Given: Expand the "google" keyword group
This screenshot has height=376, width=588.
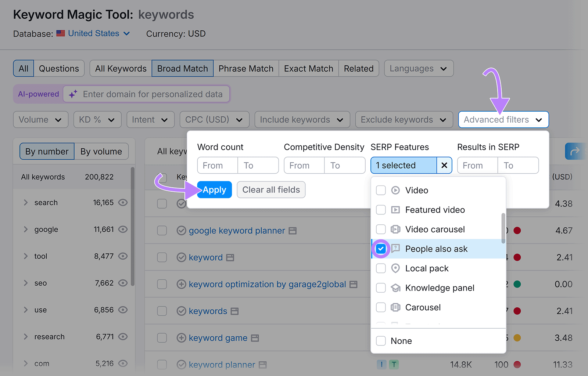Looking at the screenshot, I should (26, 229).
